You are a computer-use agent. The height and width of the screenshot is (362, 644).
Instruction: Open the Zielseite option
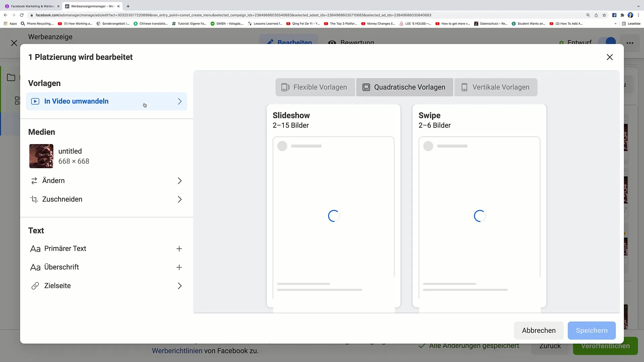click(x=107, y=286)
